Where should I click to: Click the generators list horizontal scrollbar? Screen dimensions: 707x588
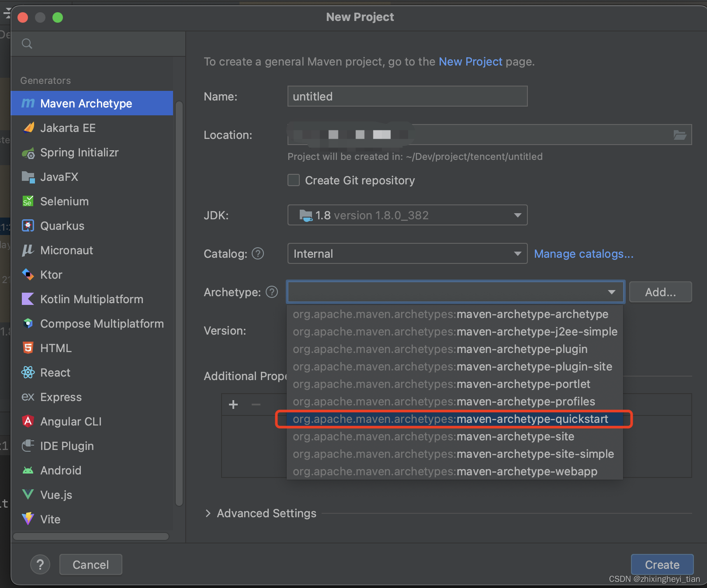91,536
